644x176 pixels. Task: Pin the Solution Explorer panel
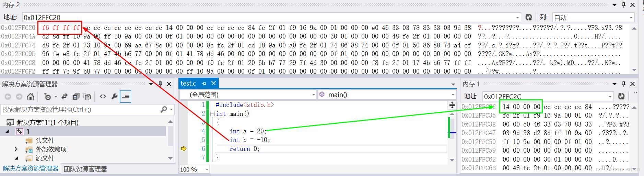pyautogui.click(x=160, y=84)
